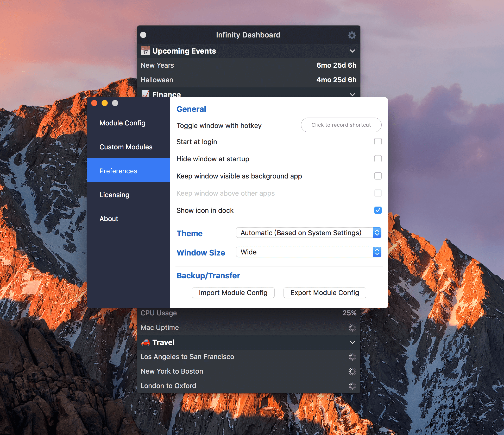Open Module Config in the sidebar
Image resolution: width=504 pixels, height=435 pixels.
tap(129, 123)
